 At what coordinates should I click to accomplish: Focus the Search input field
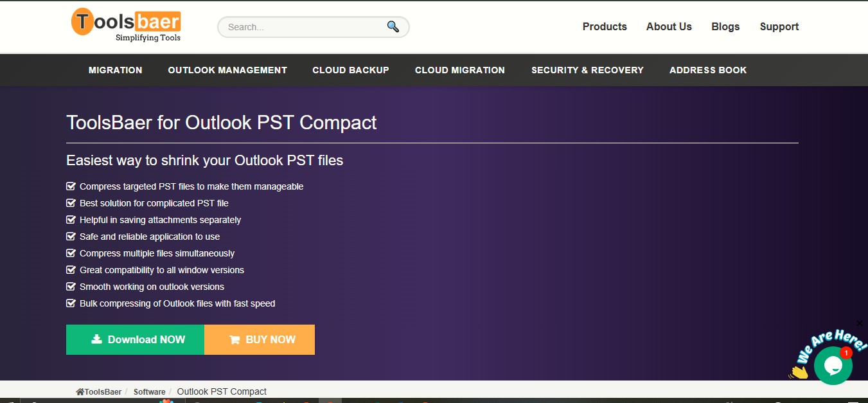[x=302, y=27]
